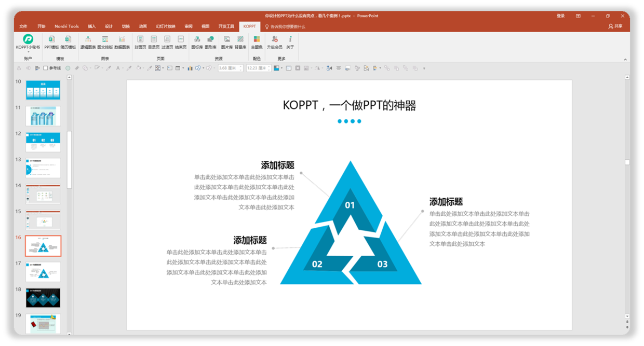Viewport: 644px width, 346px height.
Task: Choose 主题色 theme colors
Action: 257,43
